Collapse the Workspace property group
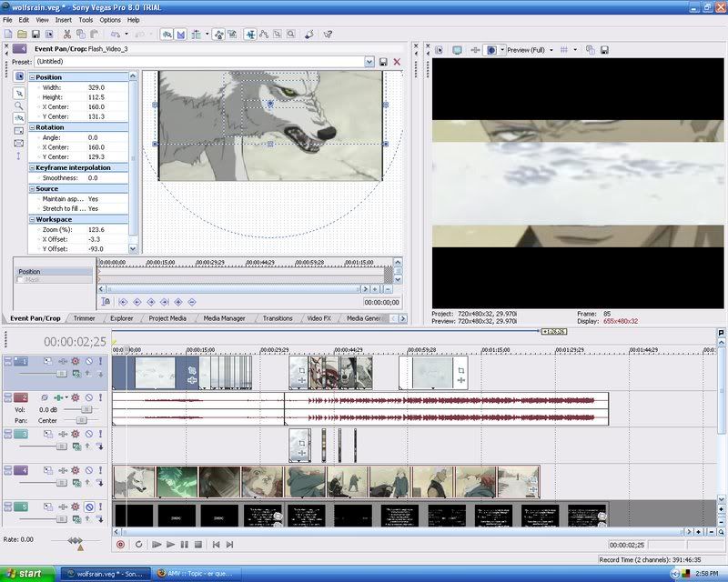Screen dimensions: 728x582 point(32,219)
